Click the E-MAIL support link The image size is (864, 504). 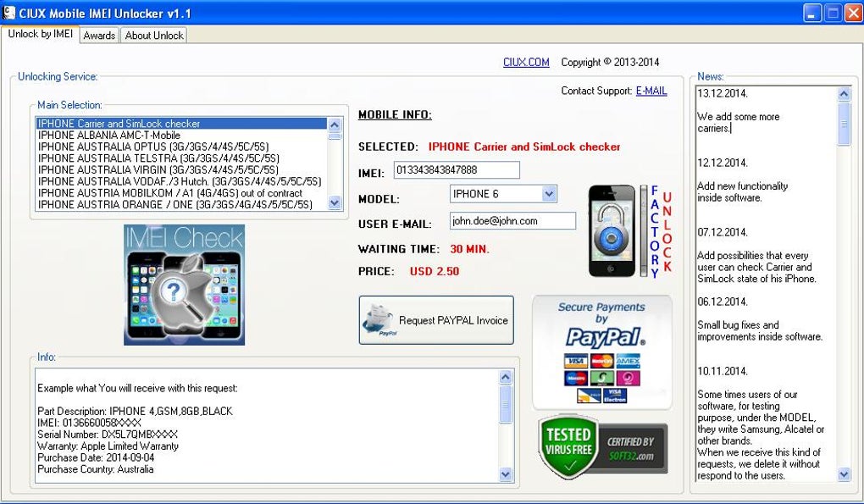[x=651, y=91]
